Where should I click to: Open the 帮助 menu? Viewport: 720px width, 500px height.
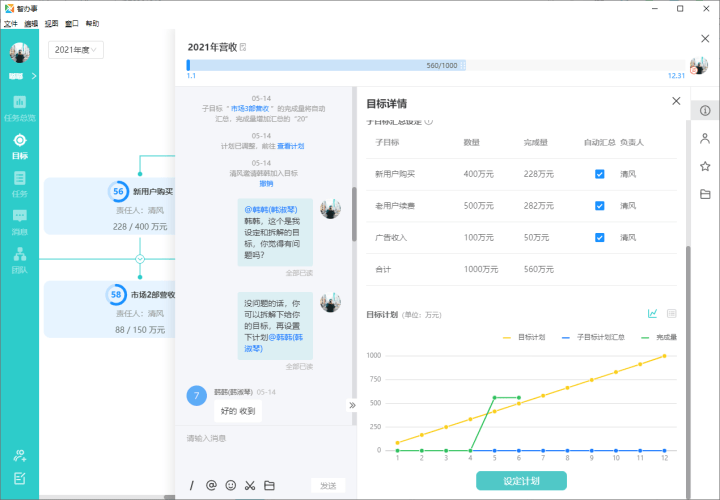pyautogui.click(x=92, y=23)
